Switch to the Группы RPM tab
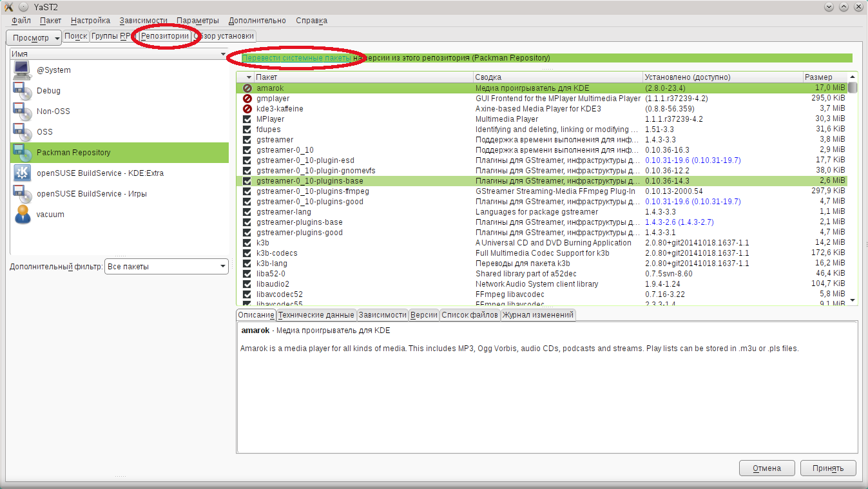The width and height of the screenshot is (868, 489). click(x=113, y=36)
